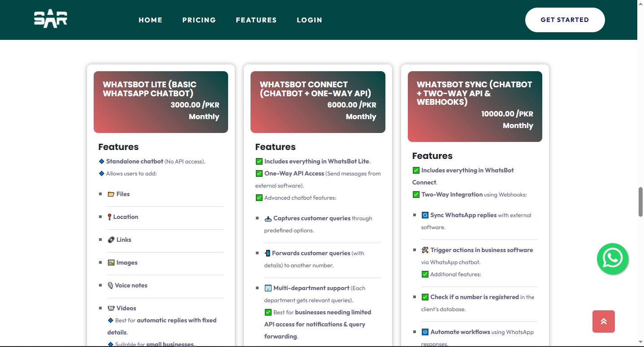Open the FEATURES menu item
Screen dimensions: 644x347
tap(256, 20)
